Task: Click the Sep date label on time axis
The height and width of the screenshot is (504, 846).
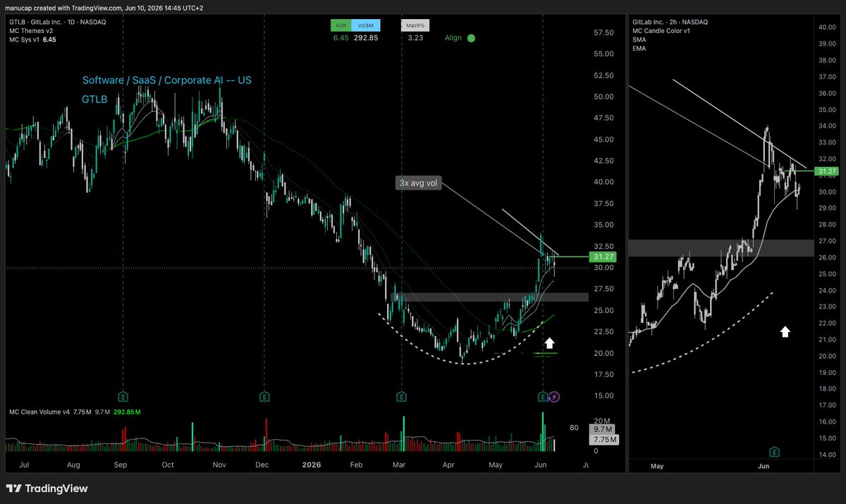Action: [x=121, y=465]
